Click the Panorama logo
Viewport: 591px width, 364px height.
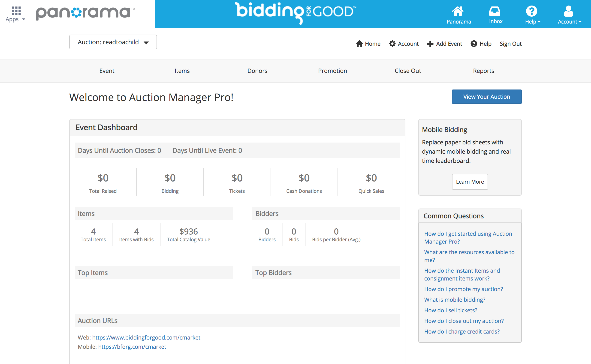click(x=85, y=13)
